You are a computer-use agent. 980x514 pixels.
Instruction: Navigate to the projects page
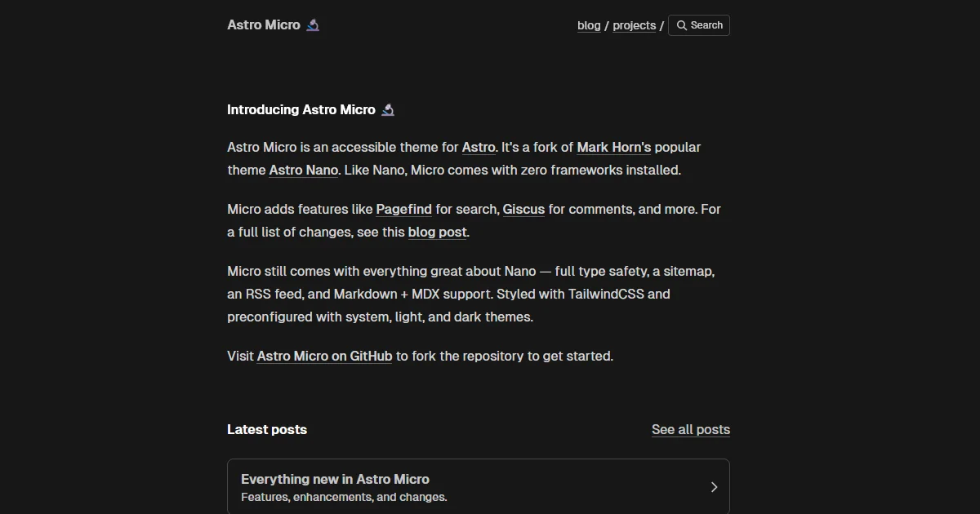[x=634, y=25]
